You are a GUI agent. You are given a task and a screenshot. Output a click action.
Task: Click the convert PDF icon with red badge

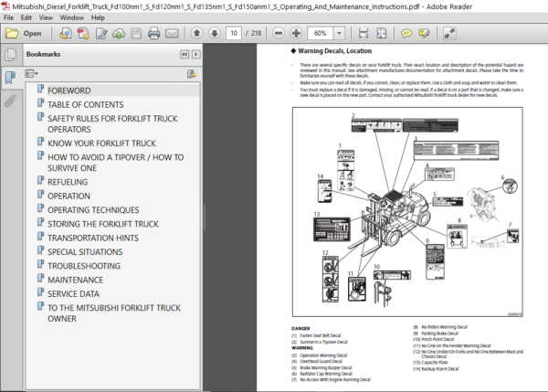click(x=83, y=34)
